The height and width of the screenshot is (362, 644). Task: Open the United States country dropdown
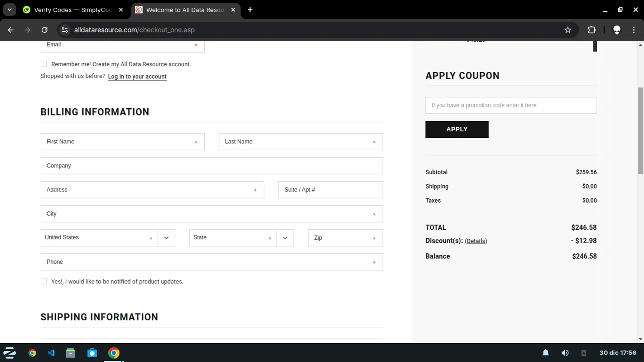pyautogui.click(x=108, y=238)
